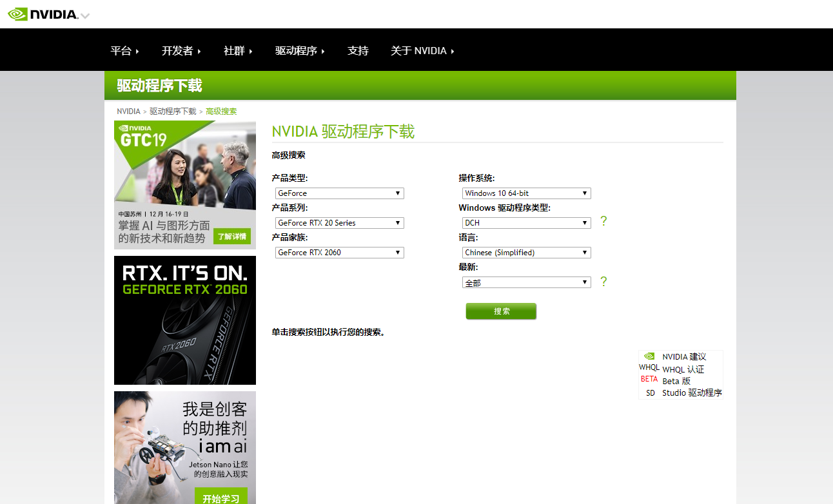
Task: Click the NVIDIA logo at top left
Action: [x=43, y=14]
